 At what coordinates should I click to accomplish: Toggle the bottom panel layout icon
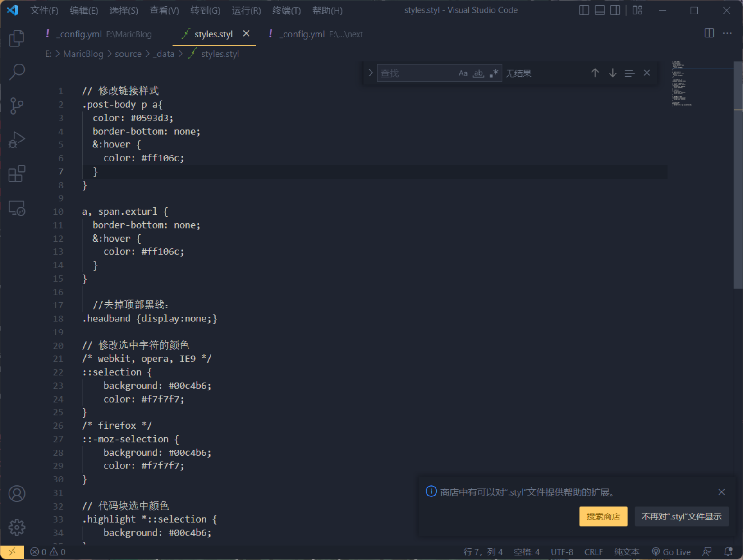(600, 10)
